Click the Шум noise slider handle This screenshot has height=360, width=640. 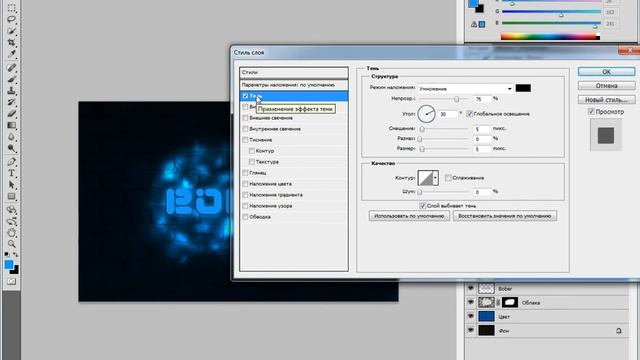coord(420,192)
